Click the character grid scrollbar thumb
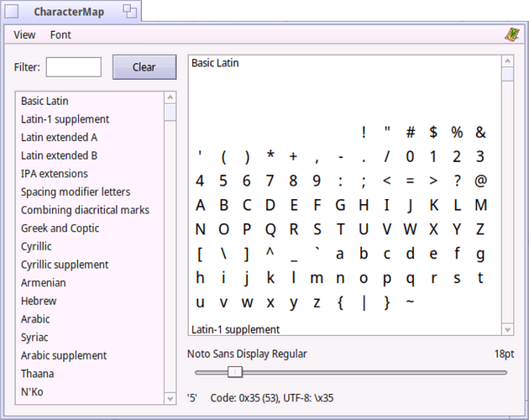 click(507, 75)
